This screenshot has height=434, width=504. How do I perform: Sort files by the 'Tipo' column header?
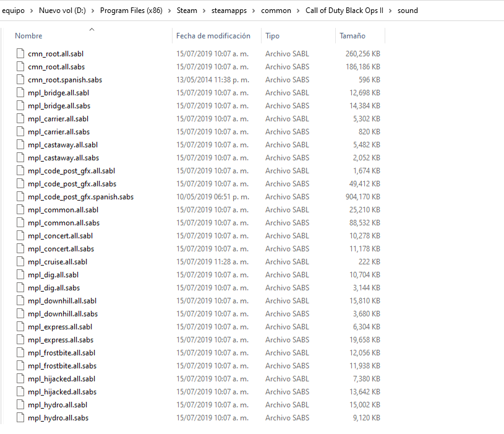pos(272,36)
